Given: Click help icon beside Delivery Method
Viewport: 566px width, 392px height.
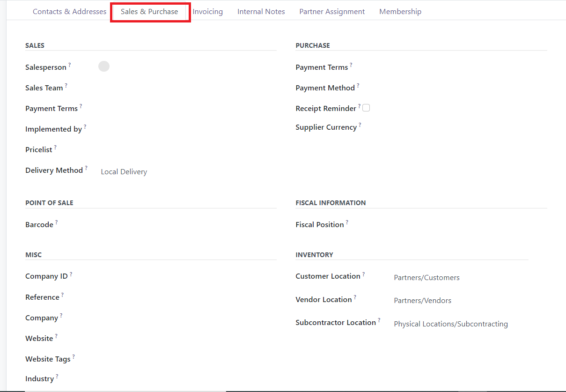Looking at the screenshot, I should pos(86,168).
